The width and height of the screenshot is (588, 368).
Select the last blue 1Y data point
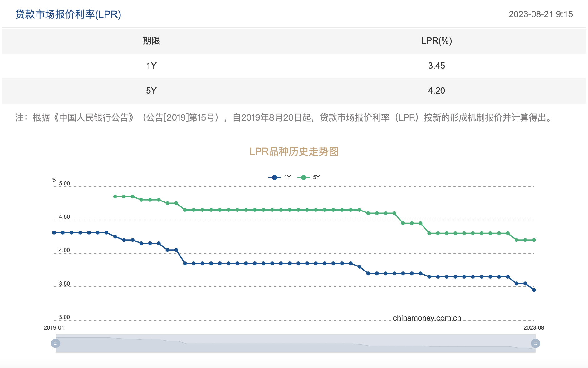[534, 290]
